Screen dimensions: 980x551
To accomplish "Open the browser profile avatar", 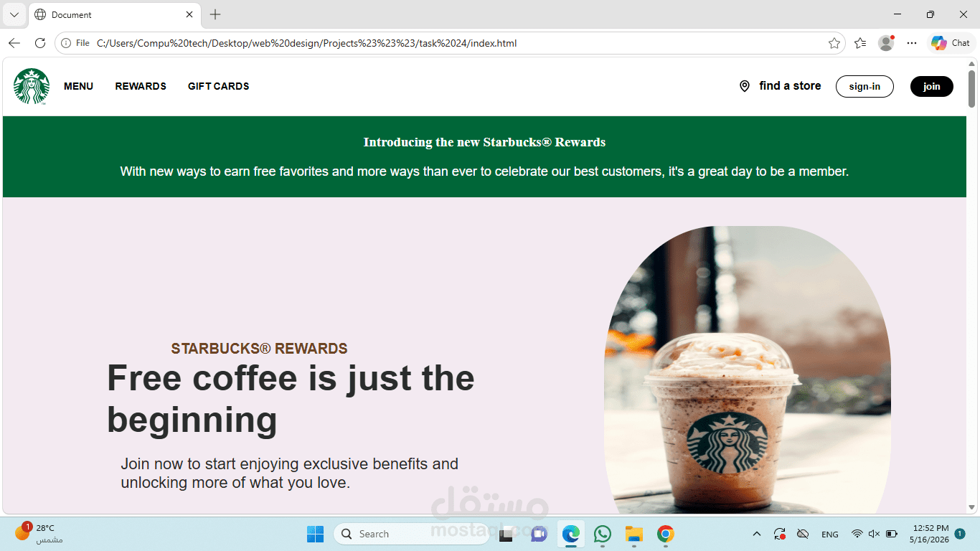I will (x=886, y=43).
